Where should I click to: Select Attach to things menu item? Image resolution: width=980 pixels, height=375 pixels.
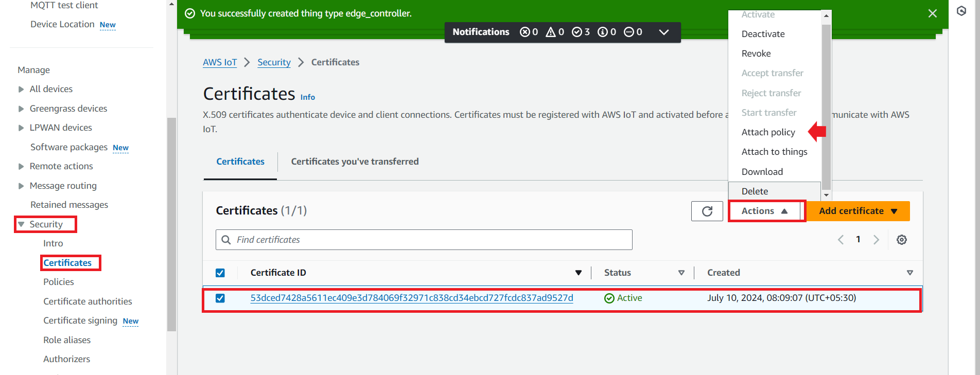pos(775,152)
